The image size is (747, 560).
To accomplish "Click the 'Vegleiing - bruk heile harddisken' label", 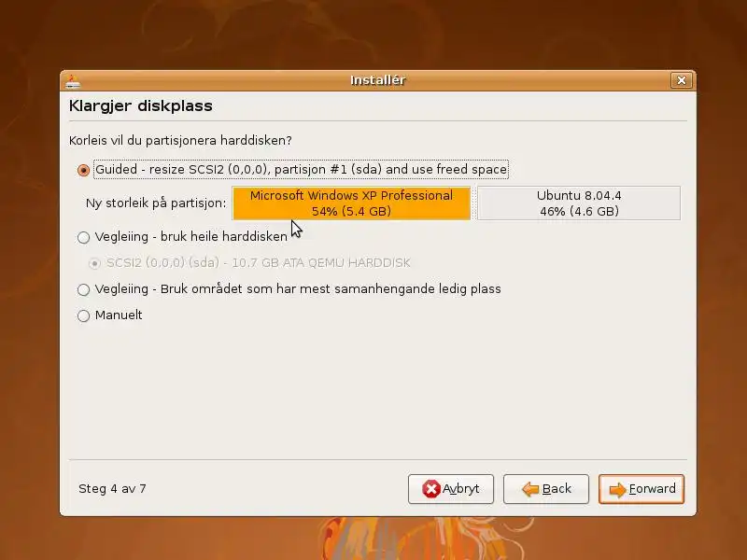I will click(191, 237).
